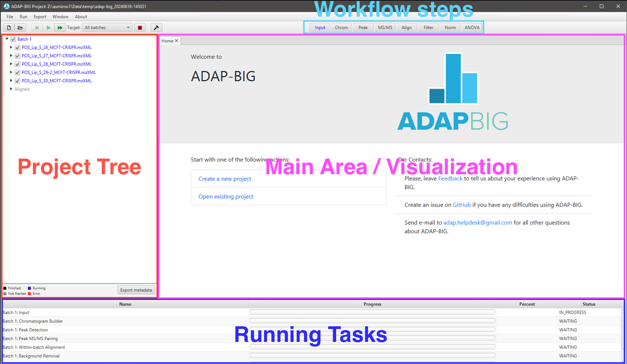Click the New project toolbar icon
Image resolution: width=627 pixels, height=364 pixels.
tap(9, 28)
